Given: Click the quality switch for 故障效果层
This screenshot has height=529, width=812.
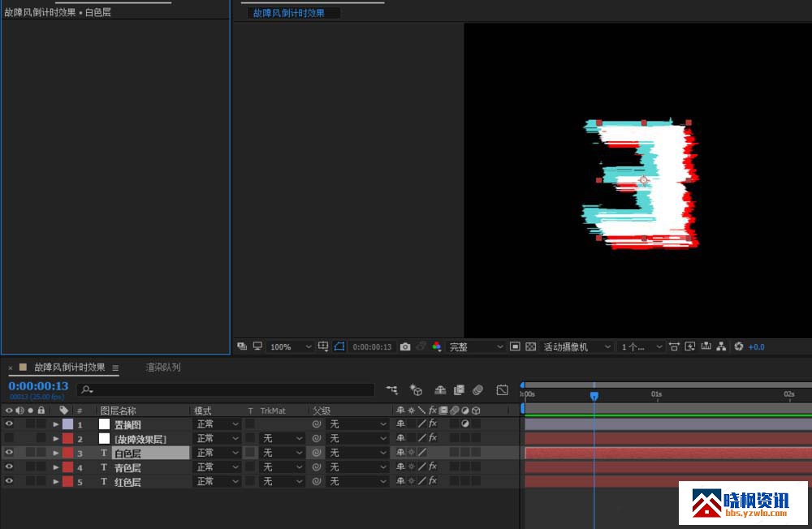Looking at the screenshot, I should [x=422, y=438].
